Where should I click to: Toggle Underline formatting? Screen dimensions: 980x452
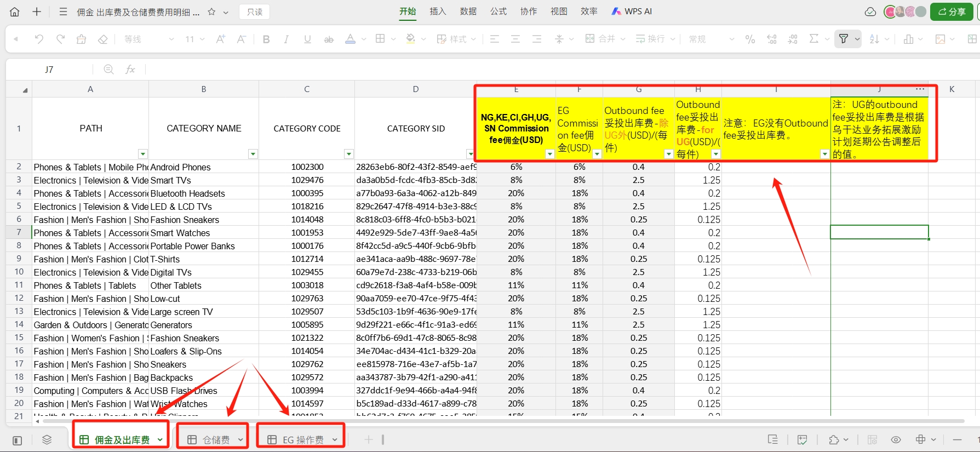pos(307,39)
